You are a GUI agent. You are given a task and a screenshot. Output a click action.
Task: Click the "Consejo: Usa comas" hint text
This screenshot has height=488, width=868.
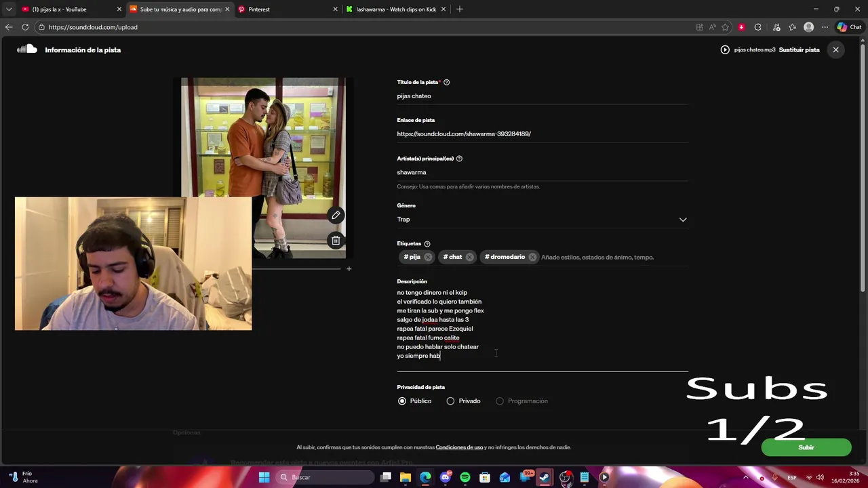point(468,186)
